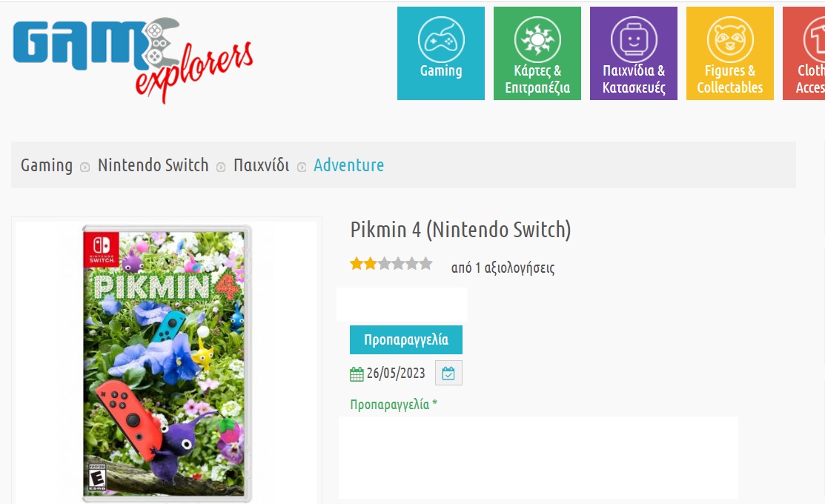Click the Pikmin 4 (Nintendo Switch) title
Viewport: 825px width, 504px height.
460,230
